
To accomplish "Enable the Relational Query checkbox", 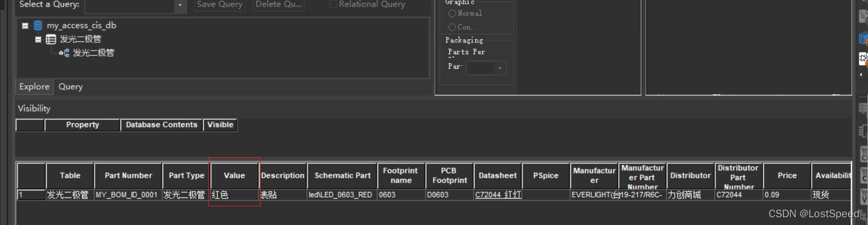I will [x=333, y=4].
